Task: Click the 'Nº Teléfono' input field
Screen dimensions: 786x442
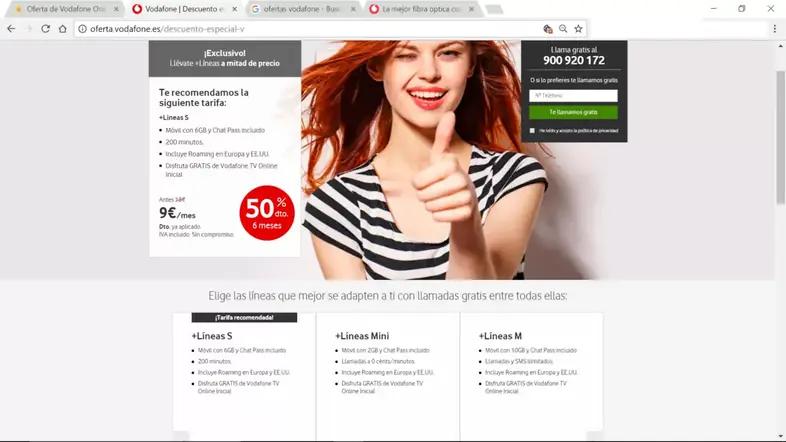Action: 573,96
